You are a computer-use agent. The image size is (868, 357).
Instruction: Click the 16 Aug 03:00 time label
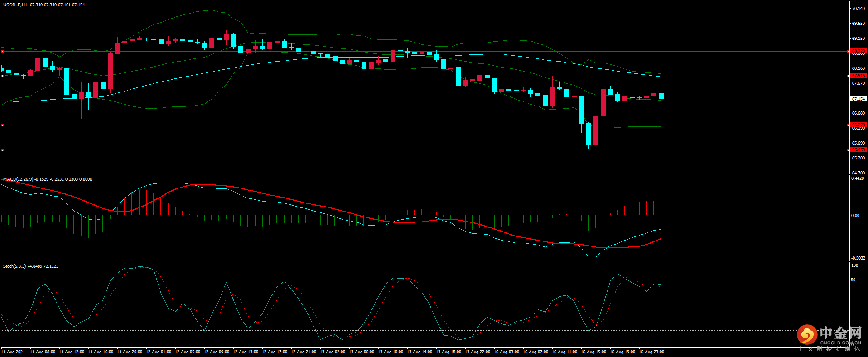tap(506, 352)
